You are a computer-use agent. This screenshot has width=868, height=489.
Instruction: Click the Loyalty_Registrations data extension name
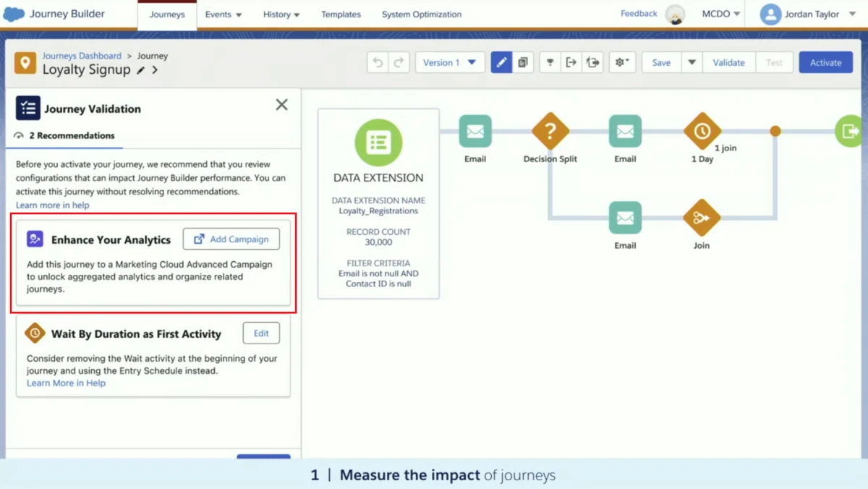378,211
